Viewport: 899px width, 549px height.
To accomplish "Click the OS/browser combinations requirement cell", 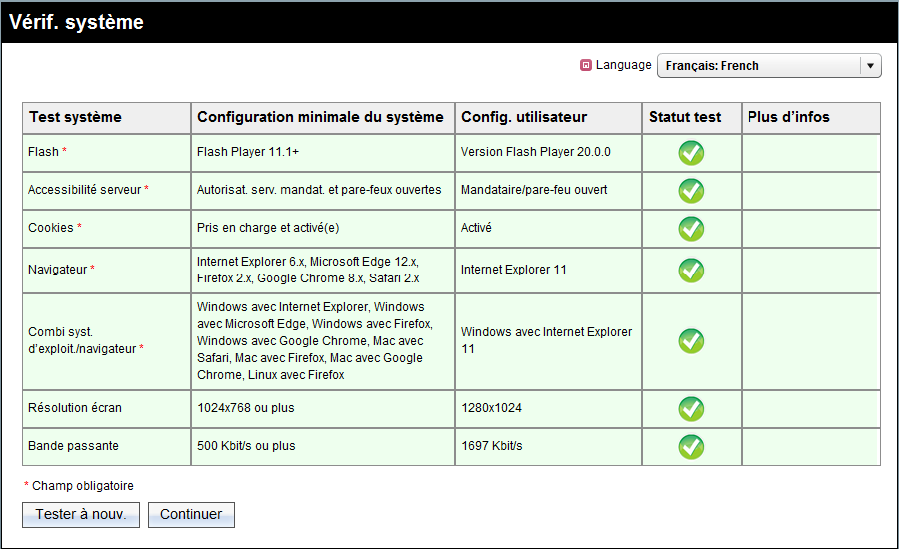I will point(323,341).
